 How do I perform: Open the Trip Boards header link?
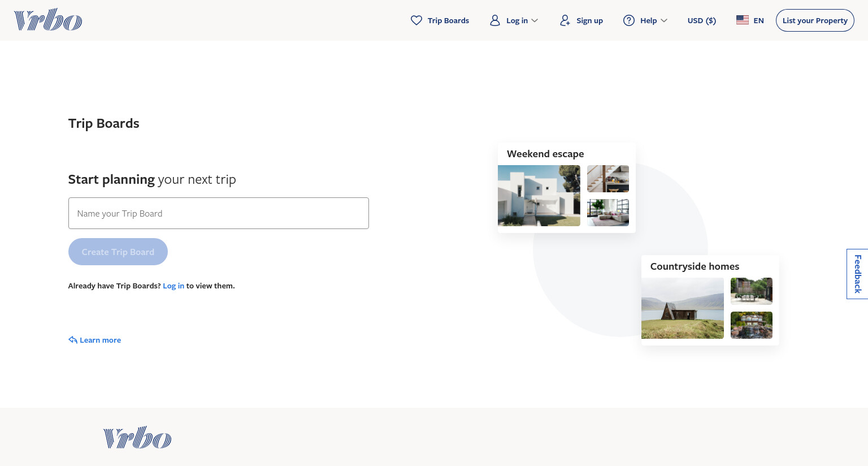pyautogui.click(x=448, y=20)
